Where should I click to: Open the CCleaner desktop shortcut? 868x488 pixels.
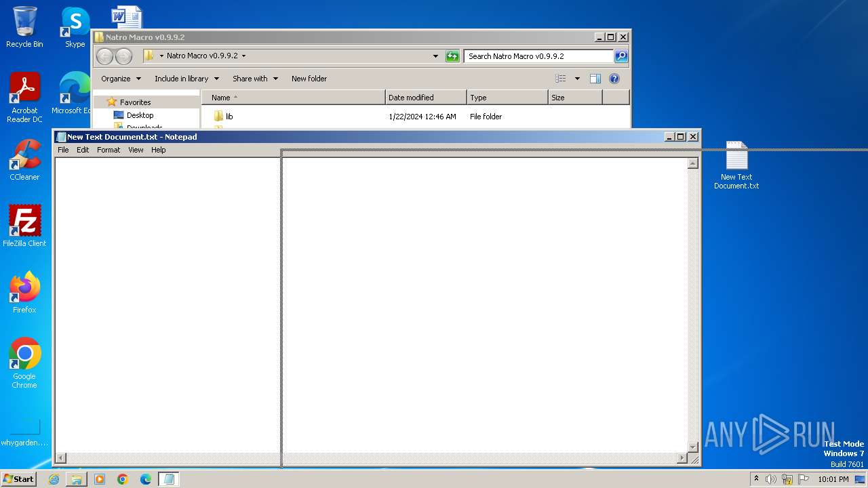(x=24, y=160)
